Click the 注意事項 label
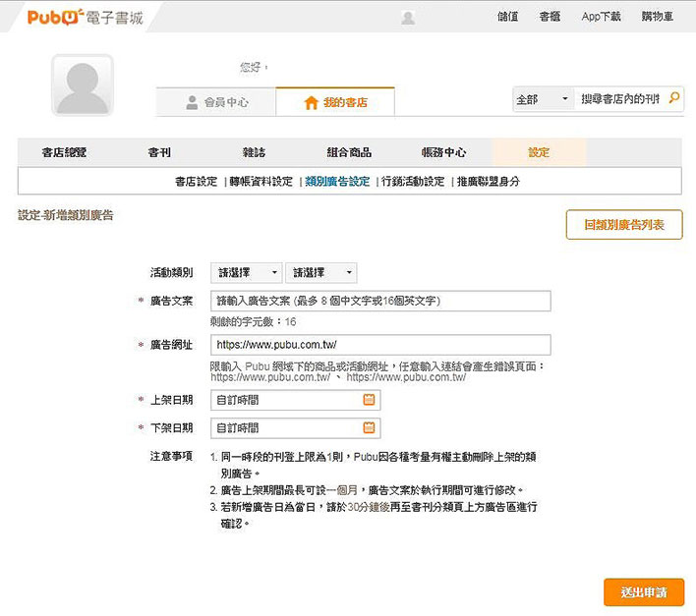 (x=171, y=456)
